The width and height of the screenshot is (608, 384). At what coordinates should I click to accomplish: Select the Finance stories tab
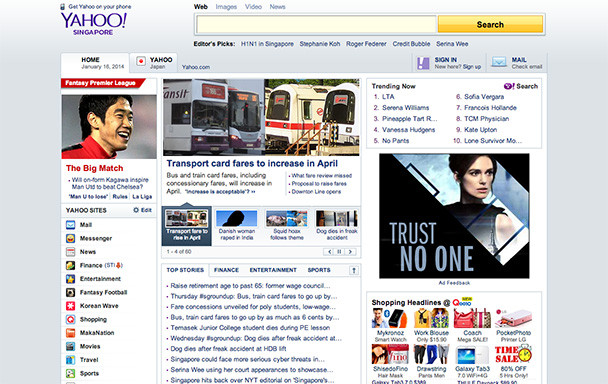(x=226, y=270)
